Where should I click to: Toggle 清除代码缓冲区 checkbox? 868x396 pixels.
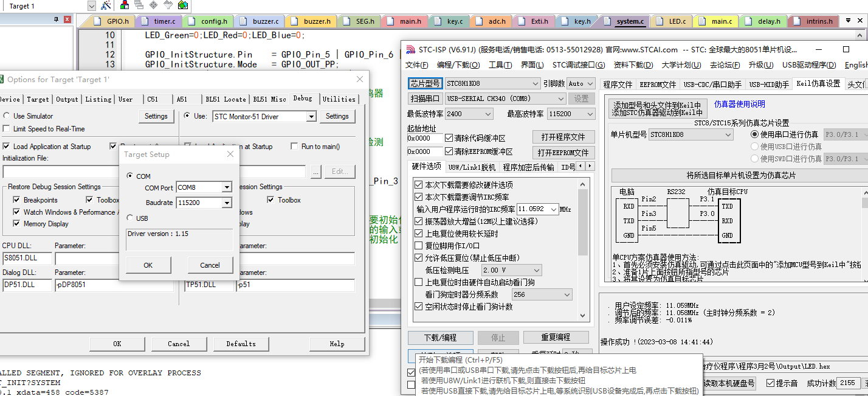pos(449,138)
